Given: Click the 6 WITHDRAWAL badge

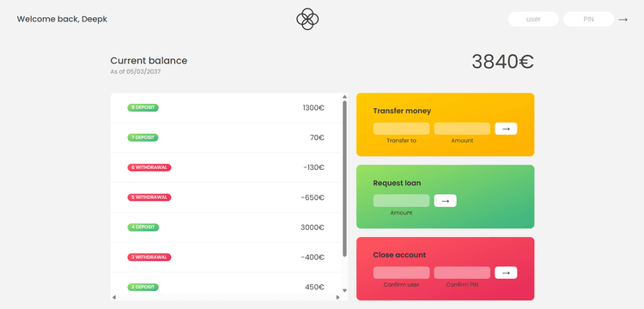Looking at the screenshot, I should pyautogui.click(x=149, y=167).
